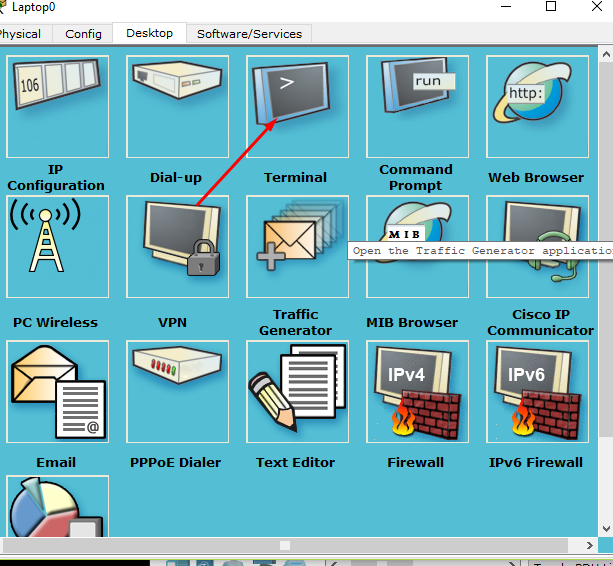This screenshot has height=566, width=613.
Task: Open the IPv6 Firewall app
Action: coord(538,392)
